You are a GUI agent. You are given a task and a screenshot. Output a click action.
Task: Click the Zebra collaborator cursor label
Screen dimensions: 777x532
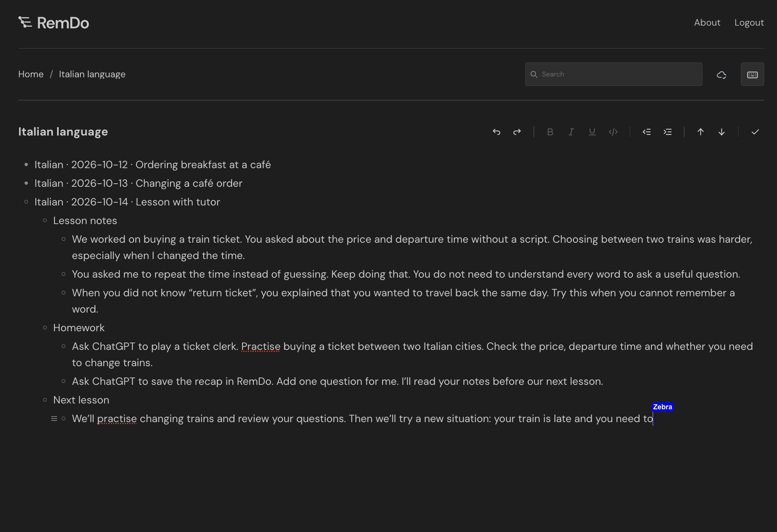click(x=662, y=407)
